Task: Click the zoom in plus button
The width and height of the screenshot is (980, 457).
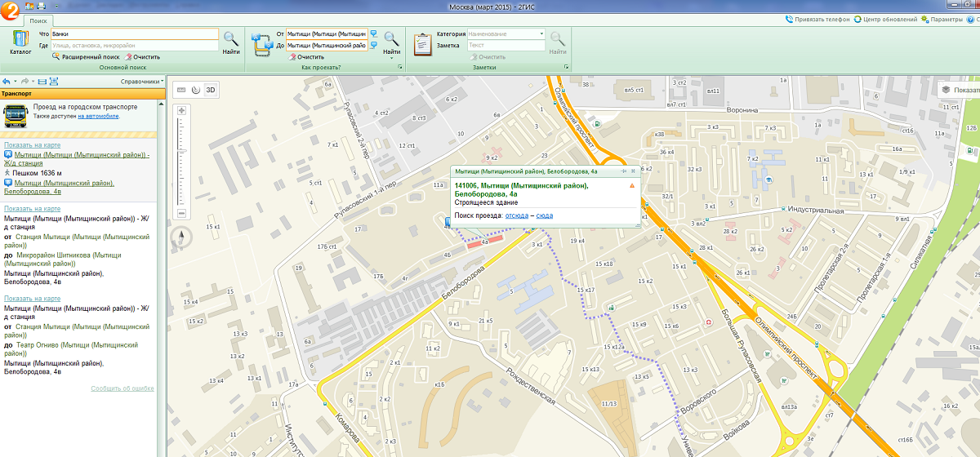Action: point(181,110)
